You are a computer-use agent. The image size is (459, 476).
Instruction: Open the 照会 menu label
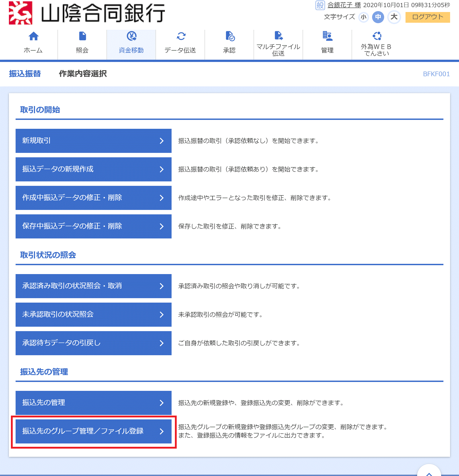coord(82,50)
